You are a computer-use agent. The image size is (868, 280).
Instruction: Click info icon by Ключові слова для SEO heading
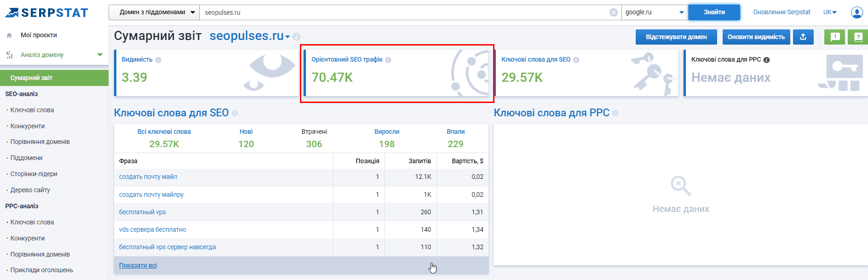coord(235,113)
